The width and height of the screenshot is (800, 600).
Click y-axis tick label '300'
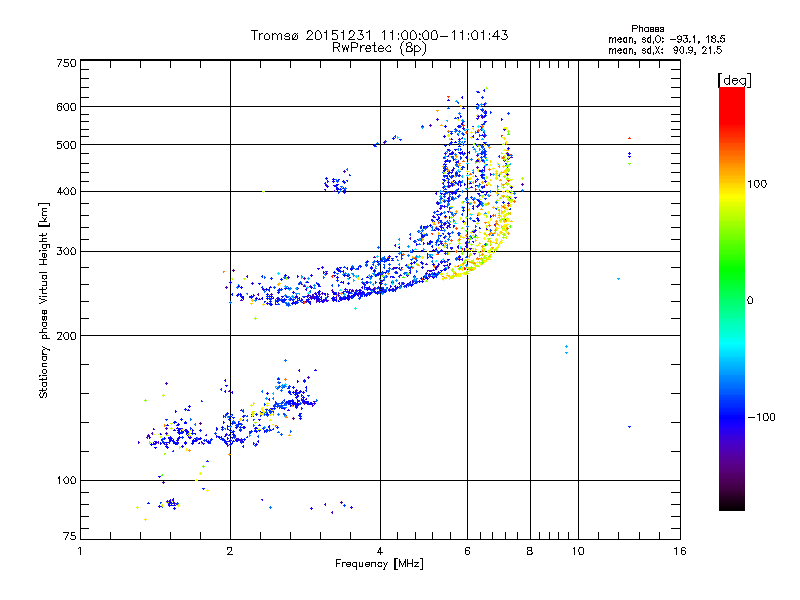(67, 252)
